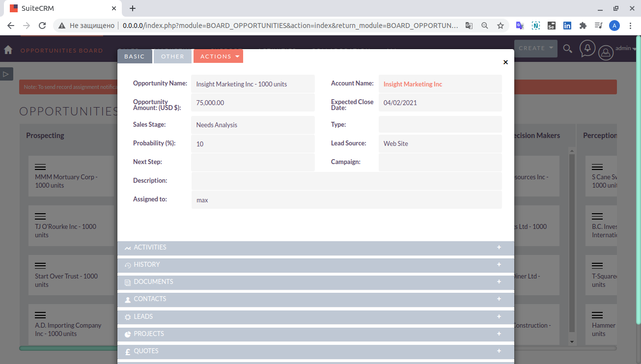This screenshot has width=641, height=364.
Task: Switch to the Other tab
Action: click(x=172, y=56)
